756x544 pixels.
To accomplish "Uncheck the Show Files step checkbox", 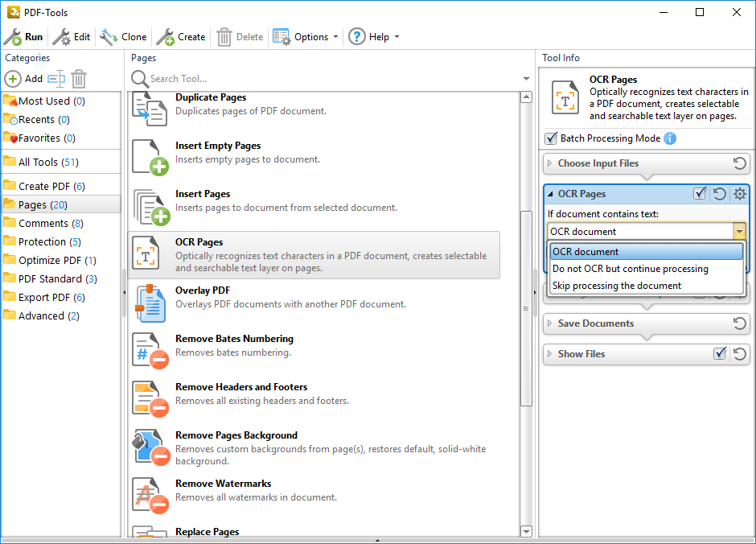I will 720,354.
